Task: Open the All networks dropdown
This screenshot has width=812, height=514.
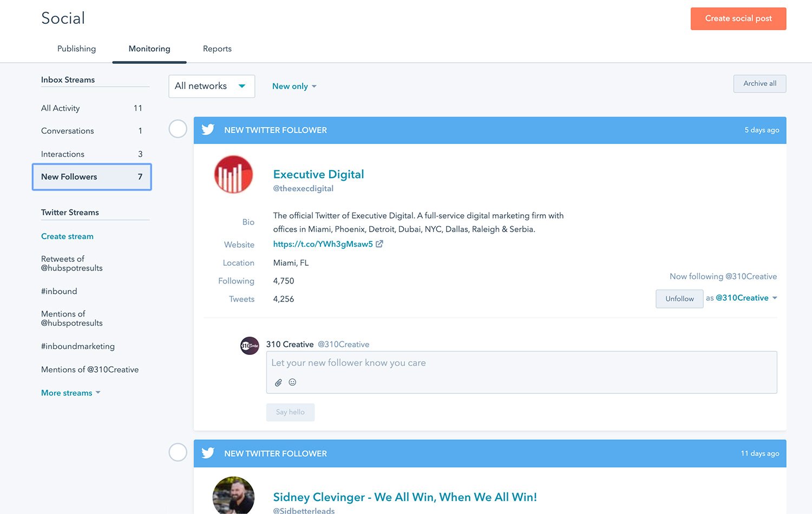Action: (212, 86)
